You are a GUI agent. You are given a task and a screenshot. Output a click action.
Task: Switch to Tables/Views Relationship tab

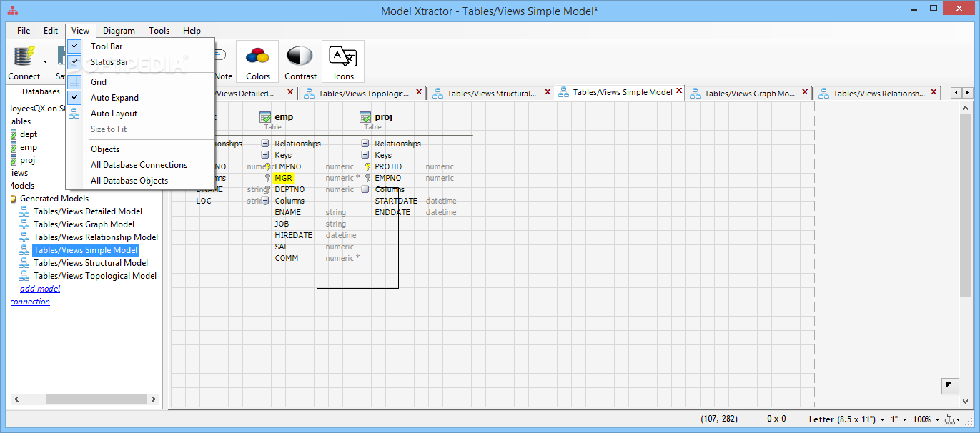[x=878, y=93]
